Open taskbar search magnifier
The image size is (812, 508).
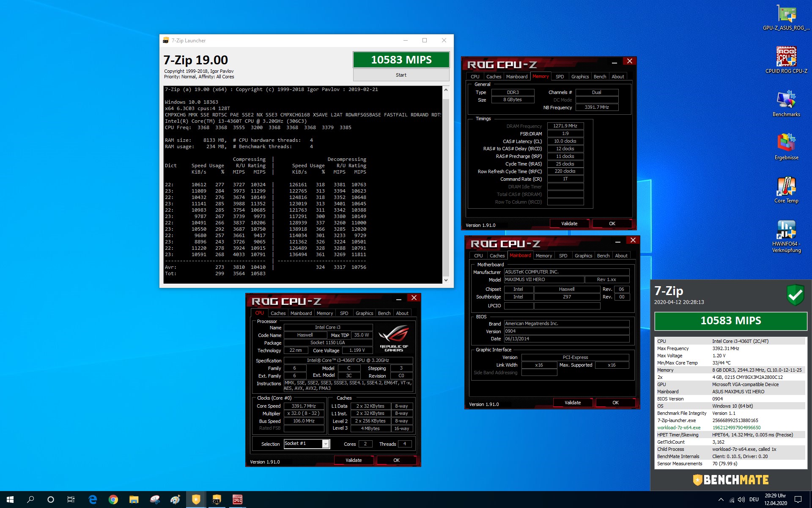click(30, 500)
